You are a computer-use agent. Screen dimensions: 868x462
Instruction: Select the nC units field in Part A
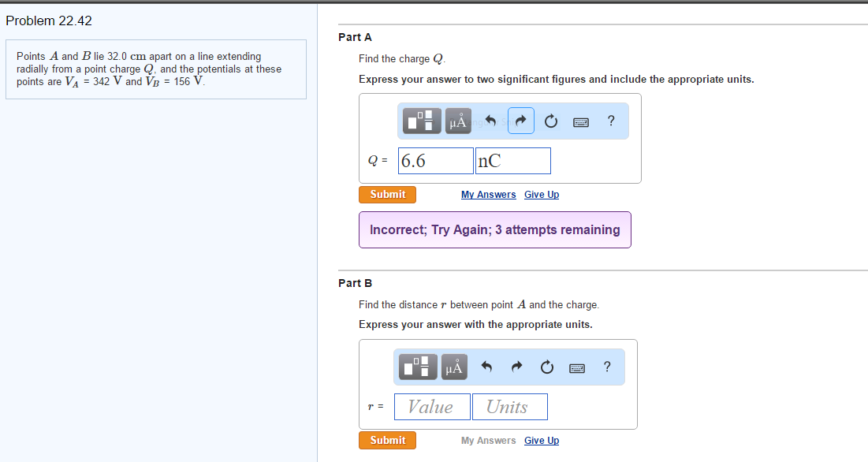512,160
